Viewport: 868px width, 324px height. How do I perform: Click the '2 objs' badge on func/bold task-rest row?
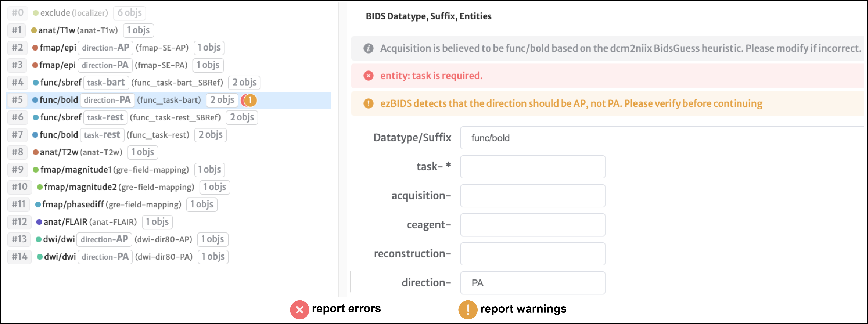211,135
